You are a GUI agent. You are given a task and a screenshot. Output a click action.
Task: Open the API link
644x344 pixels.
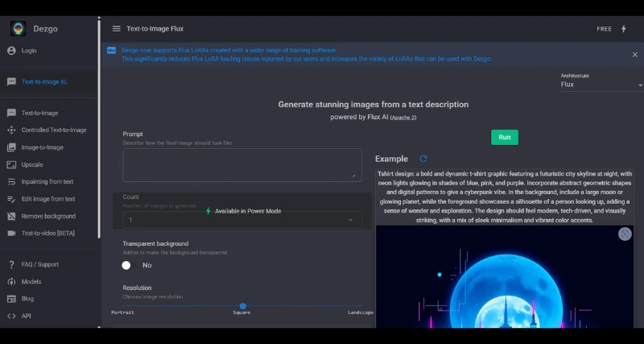pos(27,316)
